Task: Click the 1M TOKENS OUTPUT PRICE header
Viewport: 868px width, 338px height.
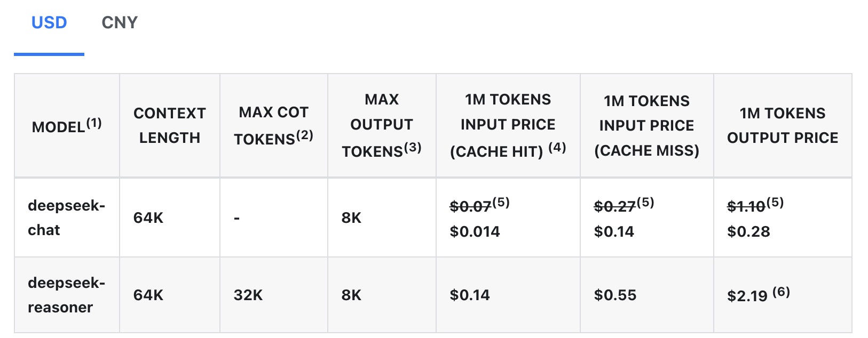Action: tap(783, 125)
